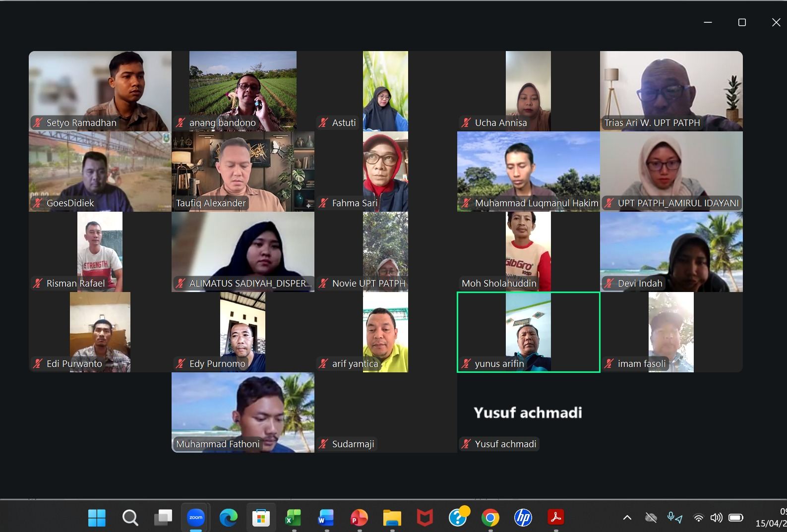The image size is (787, 532).
Task: Select Taufiq Alexander's video tile
Action: coord(243,172)
